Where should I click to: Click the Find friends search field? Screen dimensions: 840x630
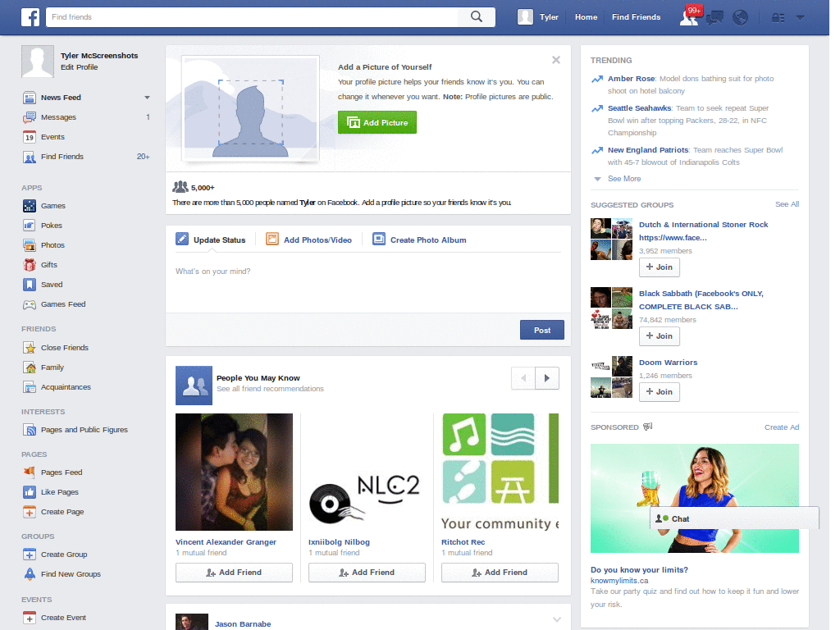pyautogui.click(x=252, y=17)
